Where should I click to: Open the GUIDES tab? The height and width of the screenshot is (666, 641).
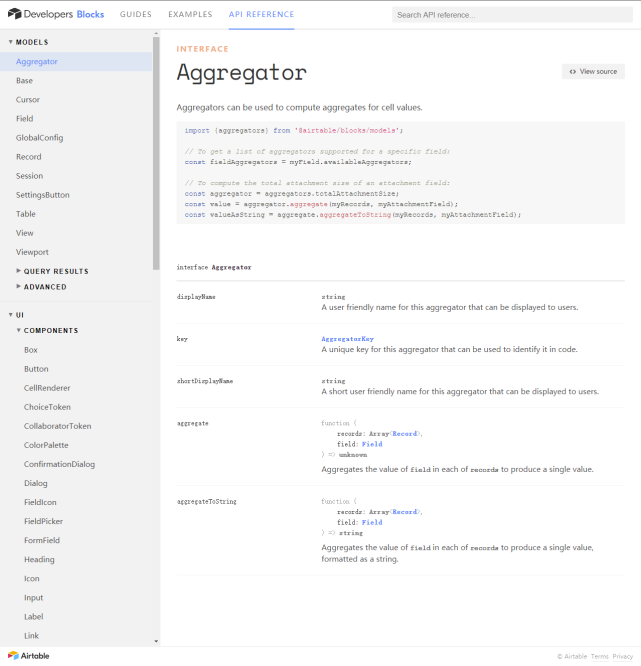coord(136,14)
